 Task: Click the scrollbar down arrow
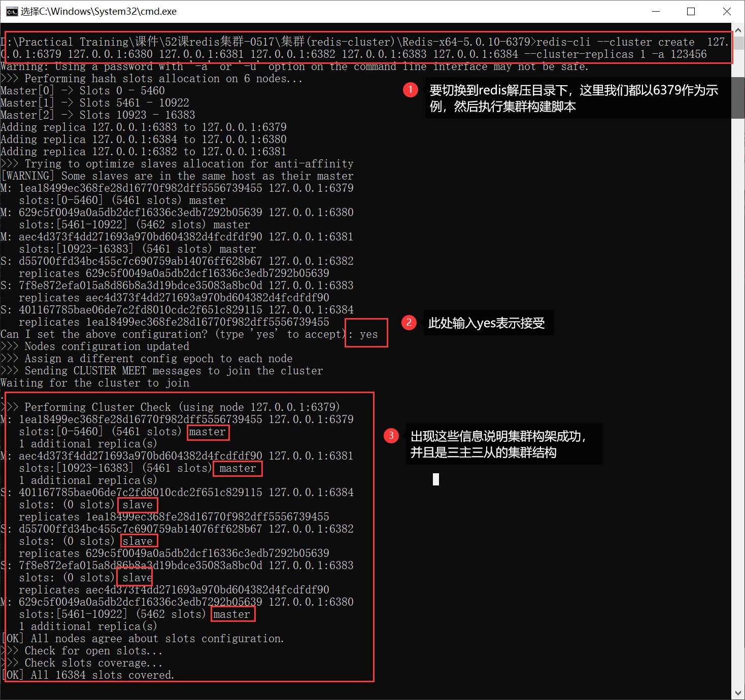[x=738, y=693]
